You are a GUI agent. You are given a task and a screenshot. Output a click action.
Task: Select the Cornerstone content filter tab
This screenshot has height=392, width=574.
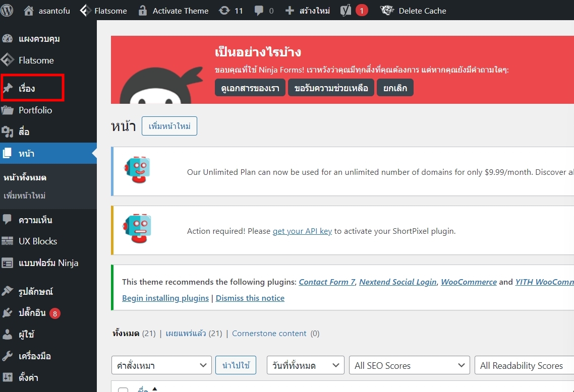tap(269, 333)
